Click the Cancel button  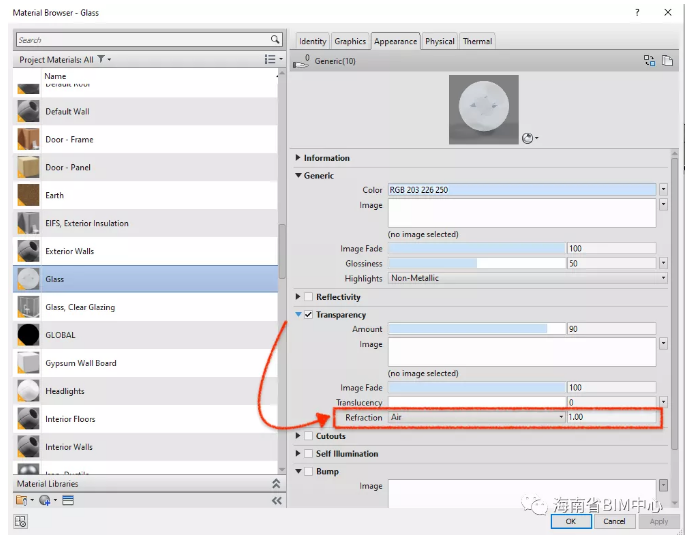pyautogui.click(x=614, y=521)
